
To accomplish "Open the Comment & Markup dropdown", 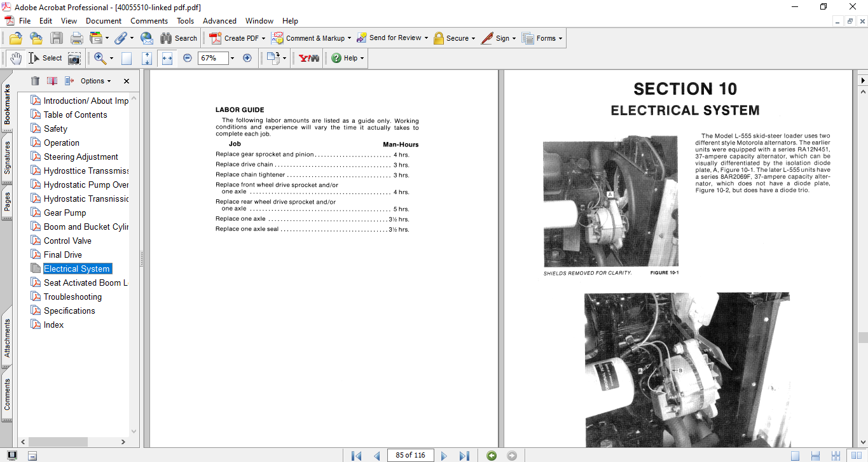I will click(x=312, y=38).
